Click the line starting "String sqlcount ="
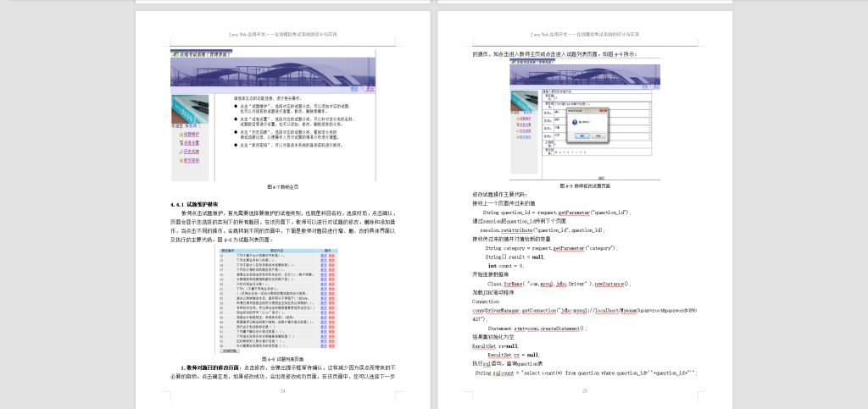Viewport: 868px width, 409px height. pyautogui.click(x=587, y=373)
